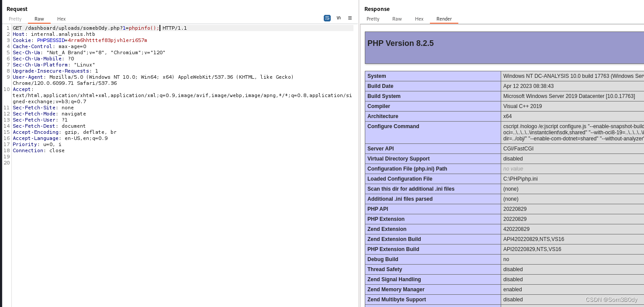This screenshot has height=307, width=644.
Task: Switch Request view to Pretty tab
Action: 15,19
